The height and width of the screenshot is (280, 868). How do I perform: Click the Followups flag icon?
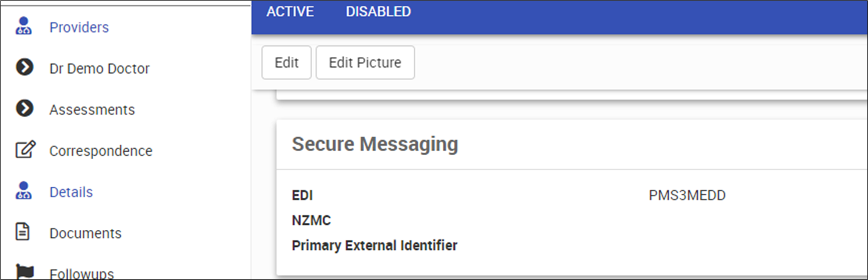[x=24, y=272]
